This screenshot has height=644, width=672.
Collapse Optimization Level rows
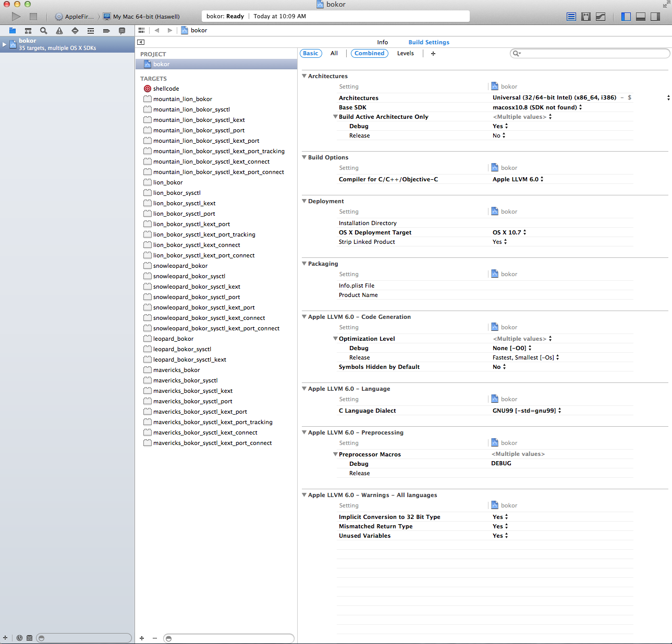(x=335, y=339)
